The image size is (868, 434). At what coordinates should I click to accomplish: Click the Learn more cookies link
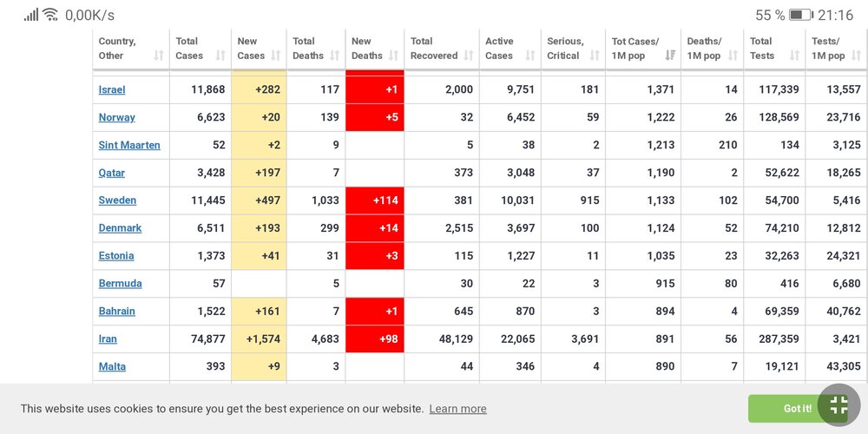[x=457, y=409]
